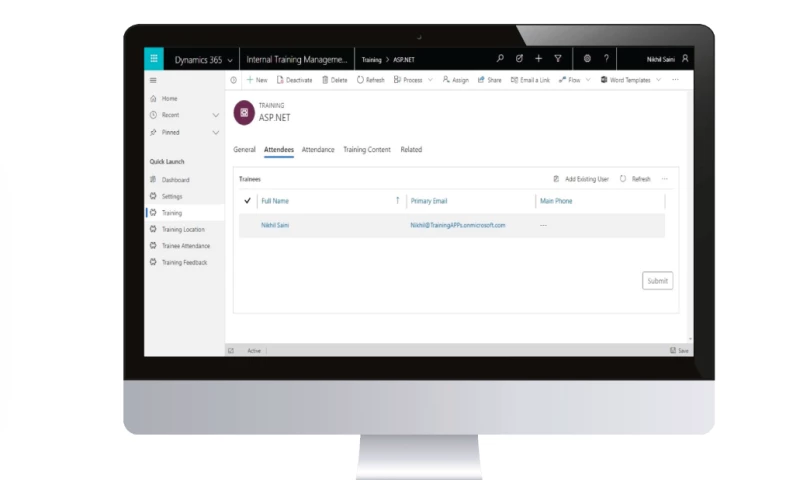Click Refresh in the top command bar
The width and height of the screenshot is (800, 480).
(370, 80)
